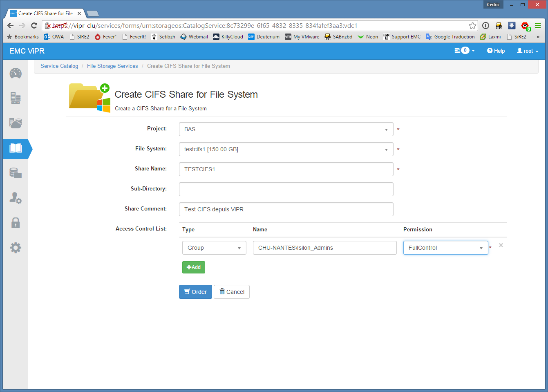The width and height of the screenshot is (548, 392).
Task: Expand the Project dropdown showing BAS
Action: [286, 129]
